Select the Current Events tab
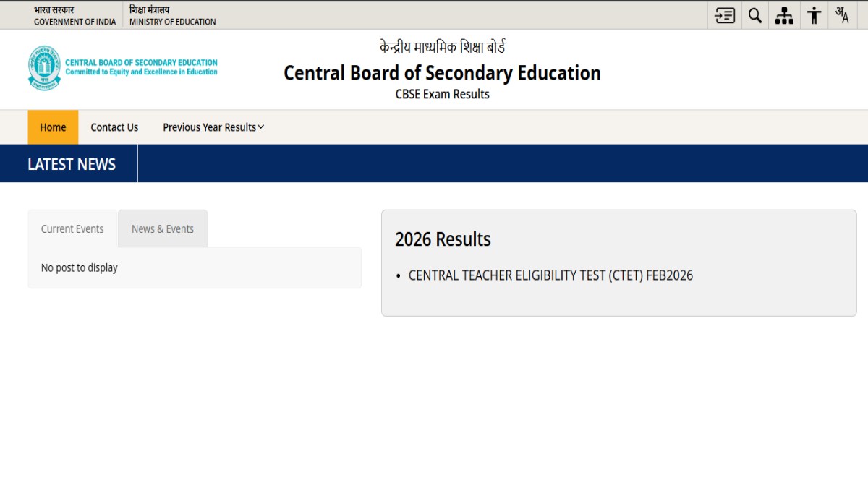 72,228
